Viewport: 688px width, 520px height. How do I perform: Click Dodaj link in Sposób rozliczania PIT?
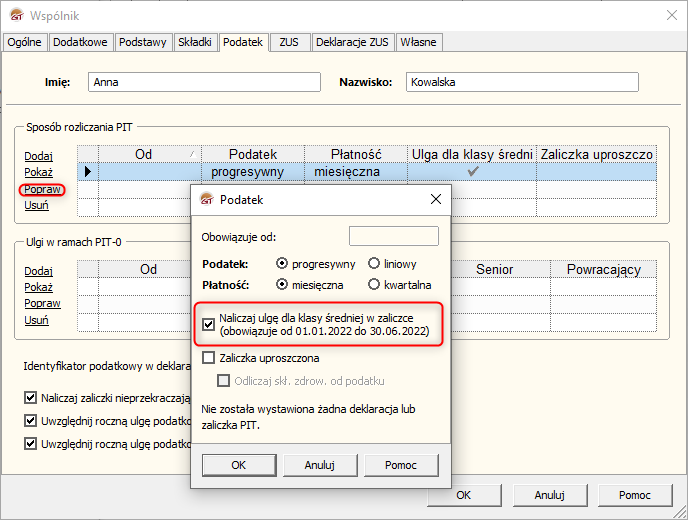point(39,156)
